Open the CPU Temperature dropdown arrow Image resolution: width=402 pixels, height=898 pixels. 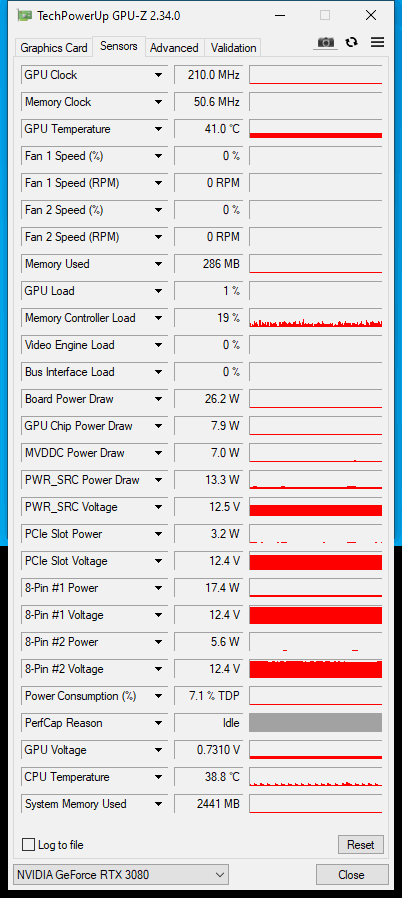[158, 777]
